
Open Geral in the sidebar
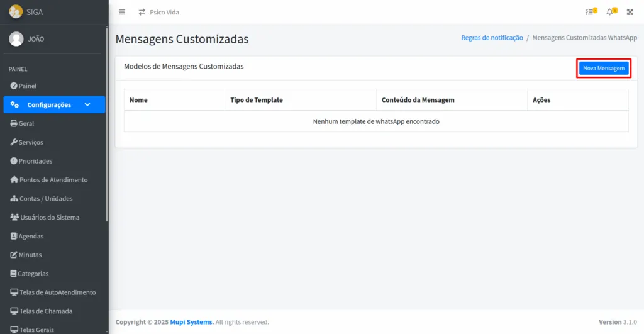[x=26, y=123]
